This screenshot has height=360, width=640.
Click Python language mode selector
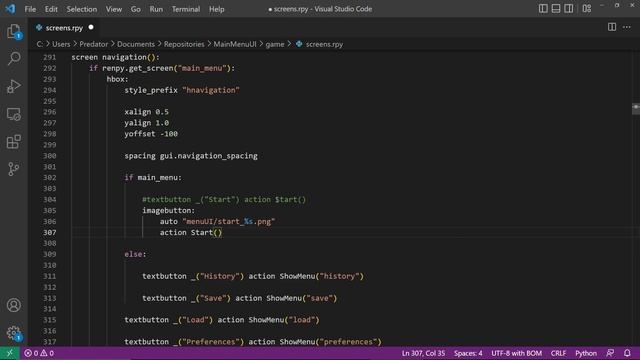pyautogui.click(x=586, y=353)
